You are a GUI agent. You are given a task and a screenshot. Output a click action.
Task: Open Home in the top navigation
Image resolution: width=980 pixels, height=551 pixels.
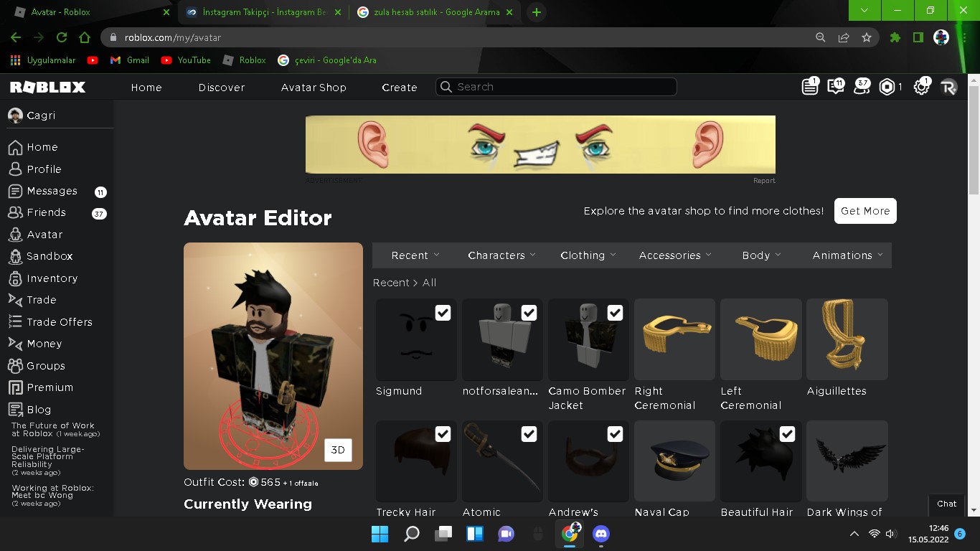(x=146, y=88)
